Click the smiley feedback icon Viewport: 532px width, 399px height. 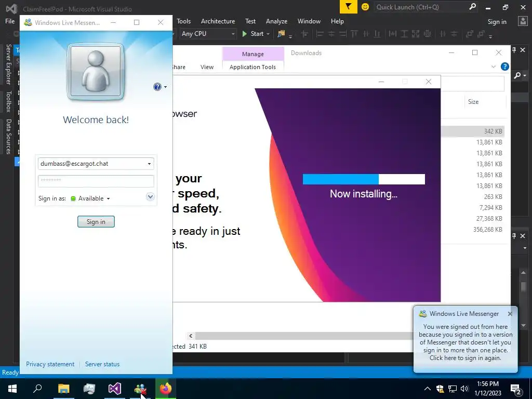point(365,7)
